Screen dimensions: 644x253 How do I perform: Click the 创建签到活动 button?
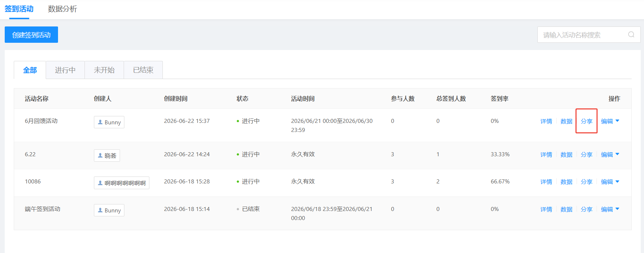pos(31,35)
